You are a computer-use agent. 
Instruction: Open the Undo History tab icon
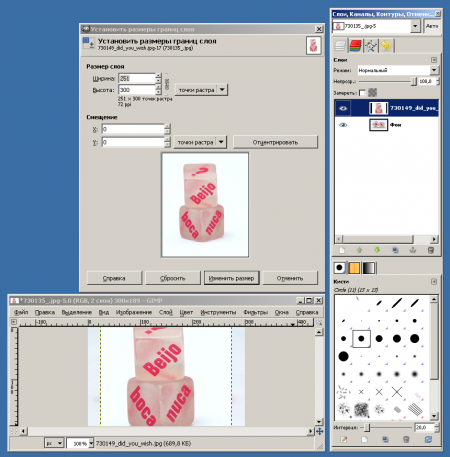(386, 46)
